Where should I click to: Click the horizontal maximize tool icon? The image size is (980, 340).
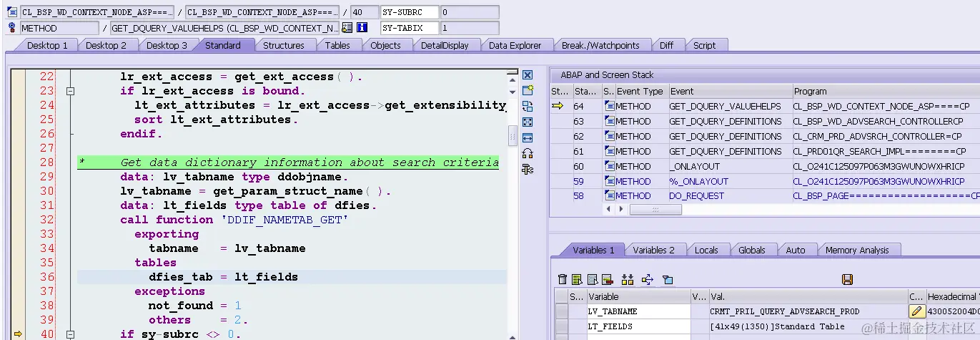(x=528, y=138)
